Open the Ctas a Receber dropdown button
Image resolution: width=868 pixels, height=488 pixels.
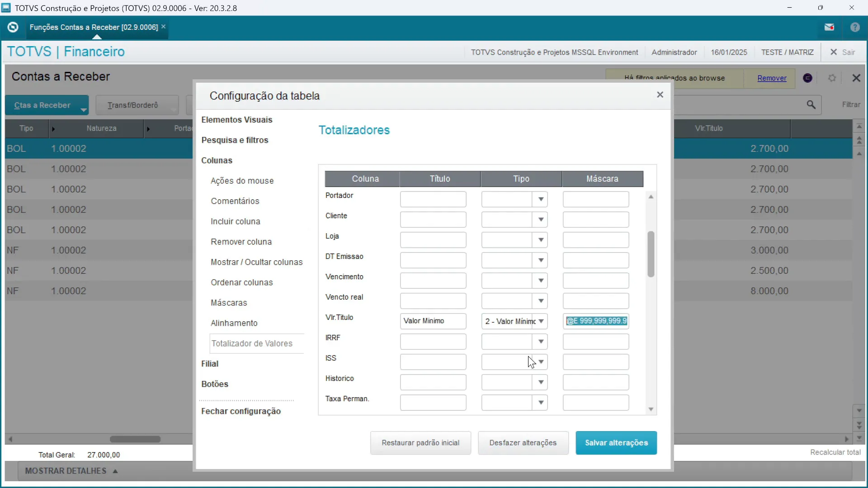[47, 105]
